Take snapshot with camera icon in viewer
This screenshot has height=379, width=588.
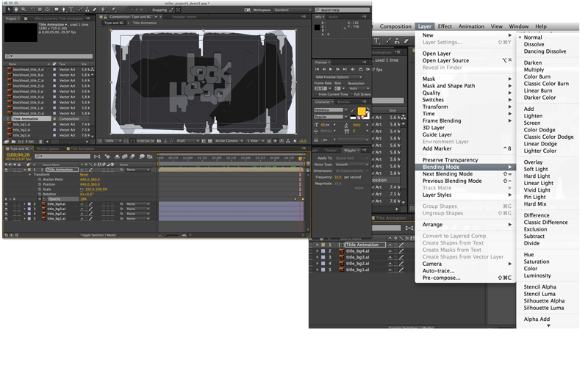(x=159, y=141)
